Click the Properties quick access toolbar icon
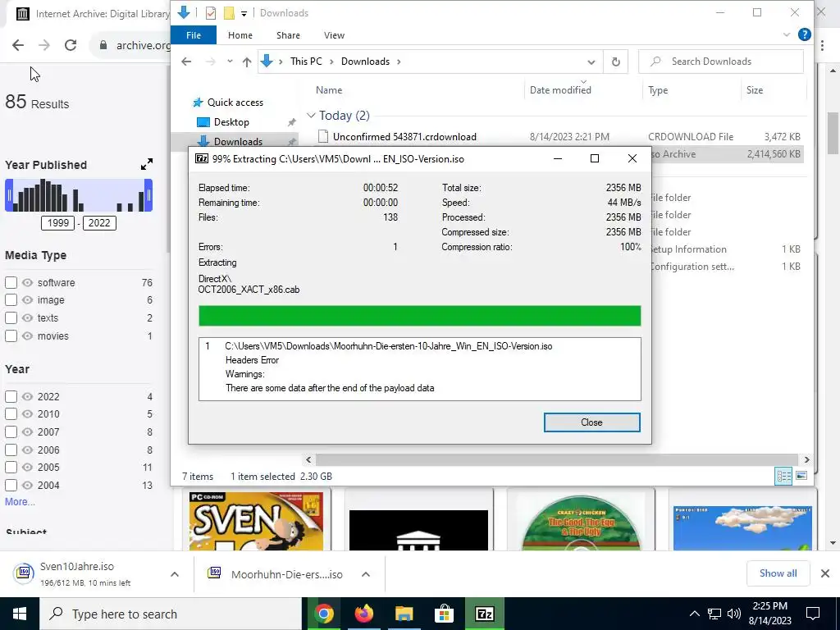 tap(211, 13)
